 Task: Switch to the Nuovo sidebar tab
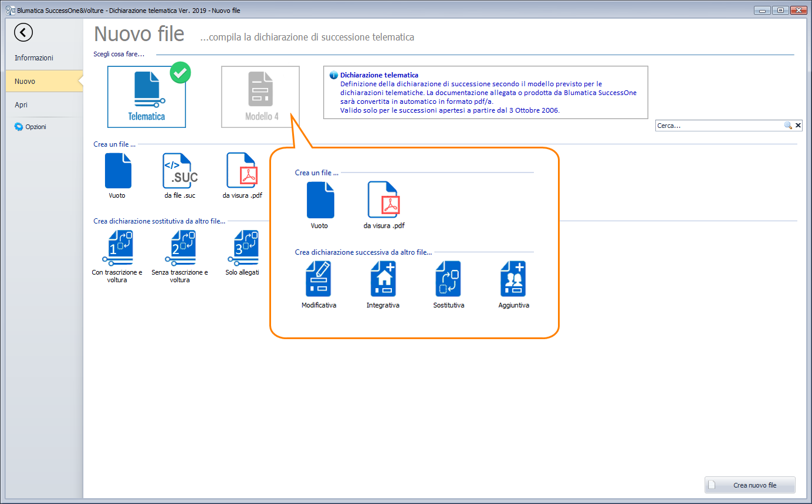[x=25, y=82]
